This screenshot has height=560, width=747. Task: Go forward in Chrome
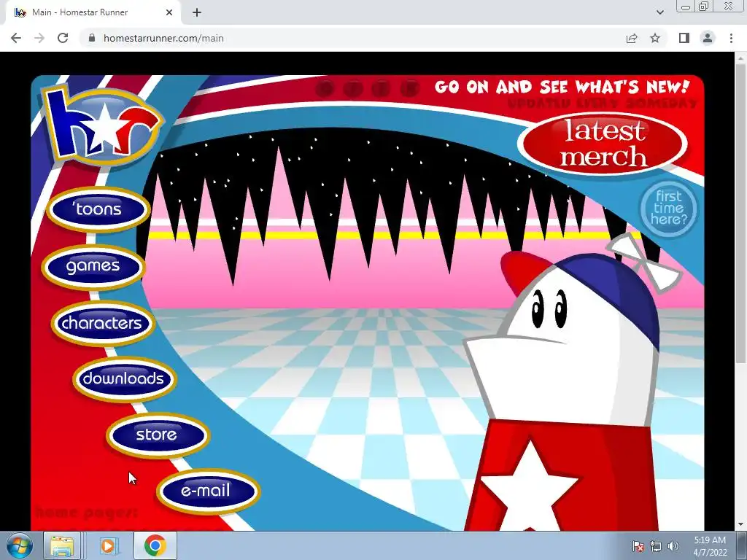[39, 38]
